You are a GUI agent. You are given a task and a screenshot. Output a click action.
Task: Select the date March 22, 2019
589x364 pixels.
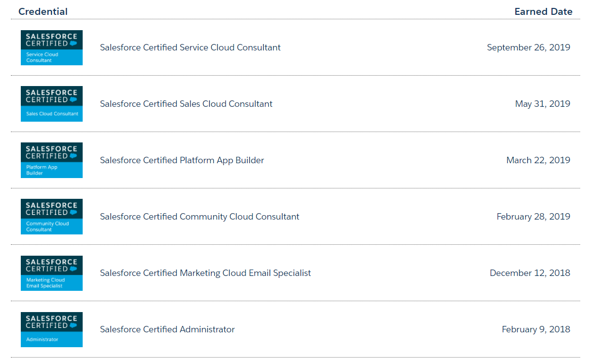[x=538, y=160]
